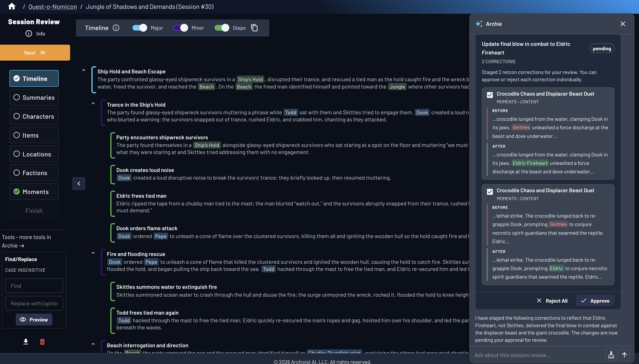Collapse Fire and flooding rescue section

click(93, 253)
